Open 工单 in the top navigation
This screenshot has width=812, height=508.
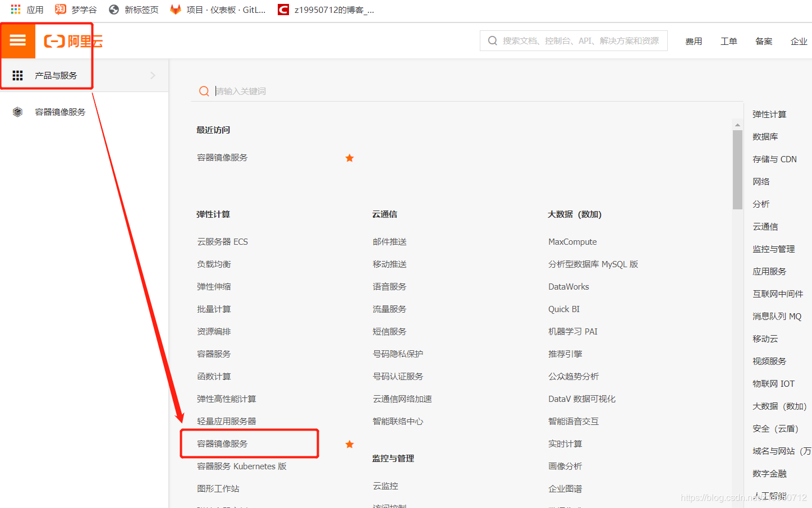pos(729,41)
